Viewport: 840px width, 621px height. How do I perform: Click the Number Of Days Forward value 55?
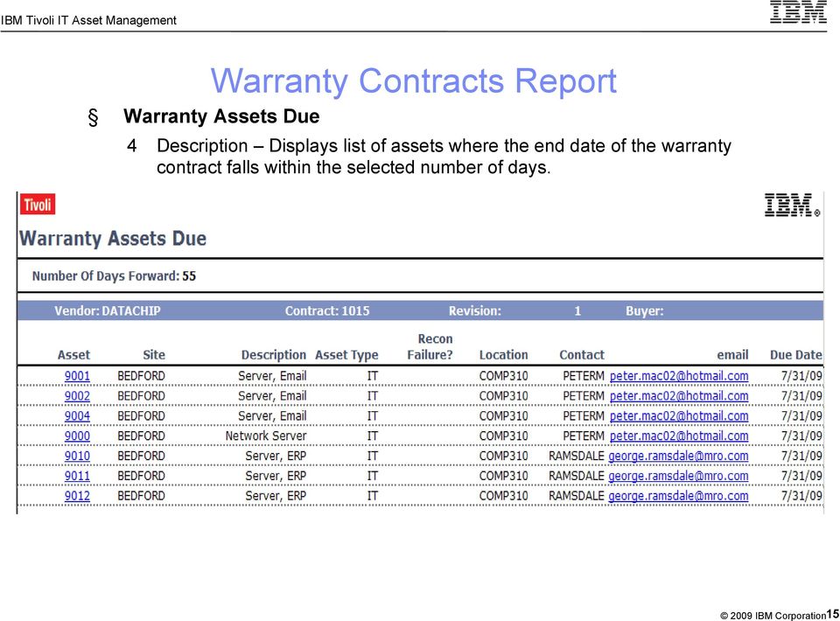pos(189,276)
